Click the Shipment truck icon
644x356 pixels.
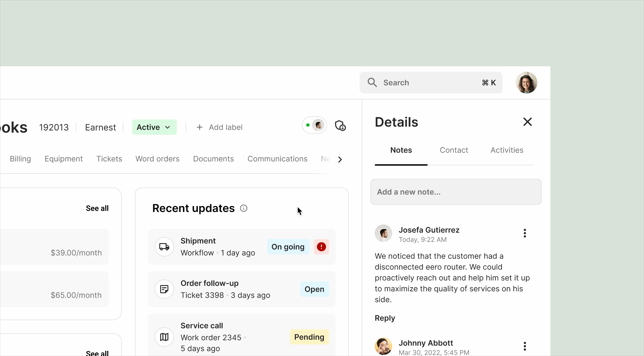click(164, 247)
